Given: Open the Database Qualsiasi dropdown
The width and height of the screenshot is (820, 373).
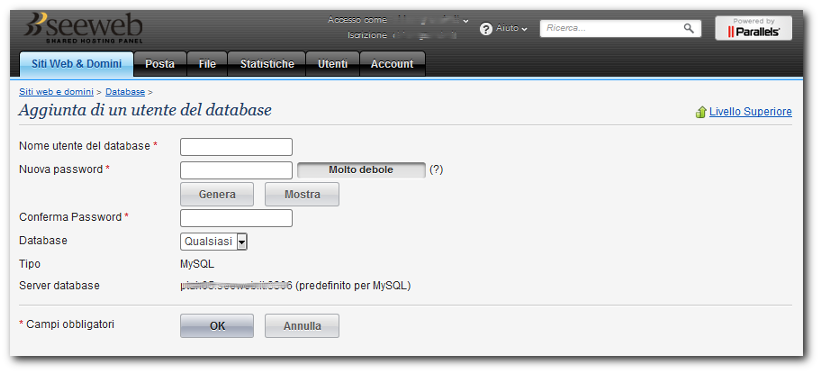Looking at the screenshot, I should coord(214,241).
